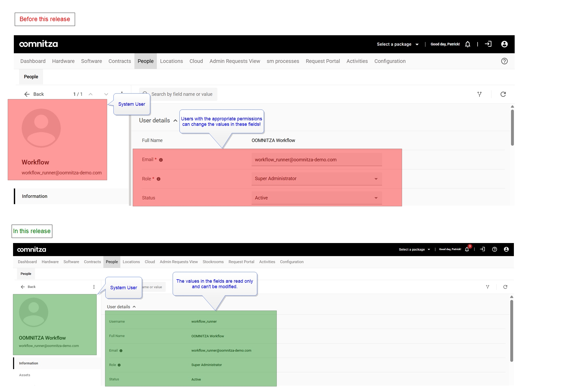
Task: Click the People sub-tab in the bottom panel
Action: (26, 274)
